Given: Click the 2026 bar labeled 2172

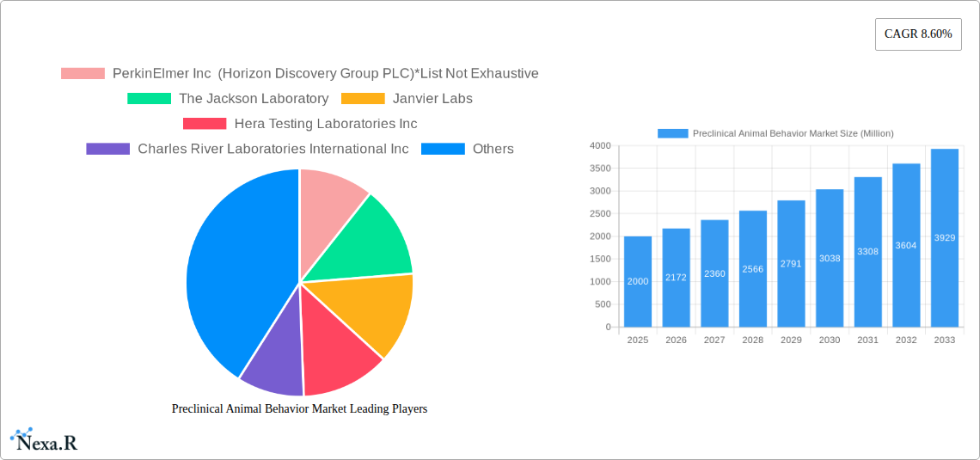Looking at the screenshot, I should pyautogui.click(x=677, y=278).
